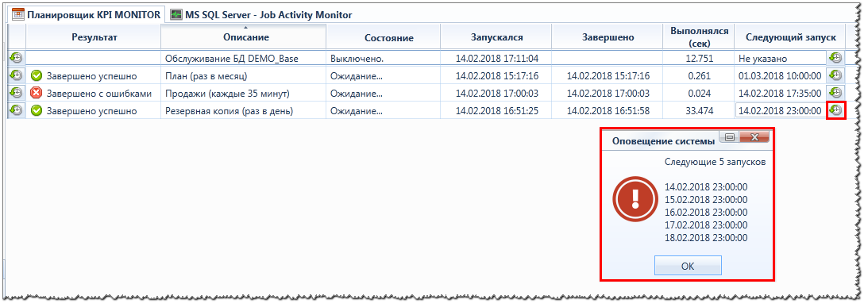
Task: Click empty result cell of Обслуживание БД row
Action: pyautogui.click(x=94, y=58)
